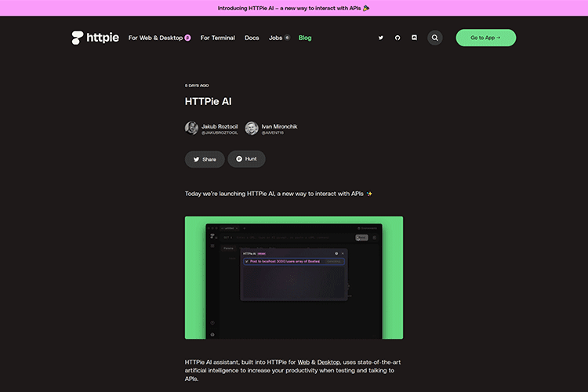Image resolution: width=588 pixels, height=392 pixels.
Task: Click the Hunt button
Action: coord(246,158)
